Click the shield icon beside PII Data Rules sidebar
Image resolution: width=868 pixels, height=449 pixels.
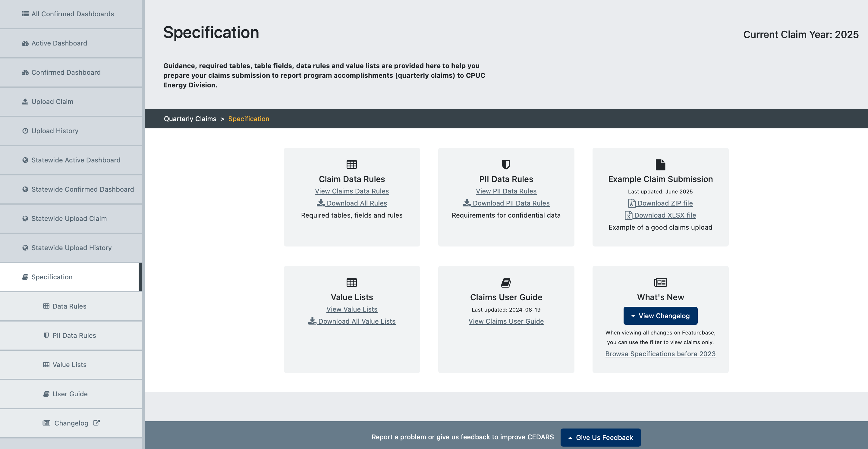click(46, 335)
